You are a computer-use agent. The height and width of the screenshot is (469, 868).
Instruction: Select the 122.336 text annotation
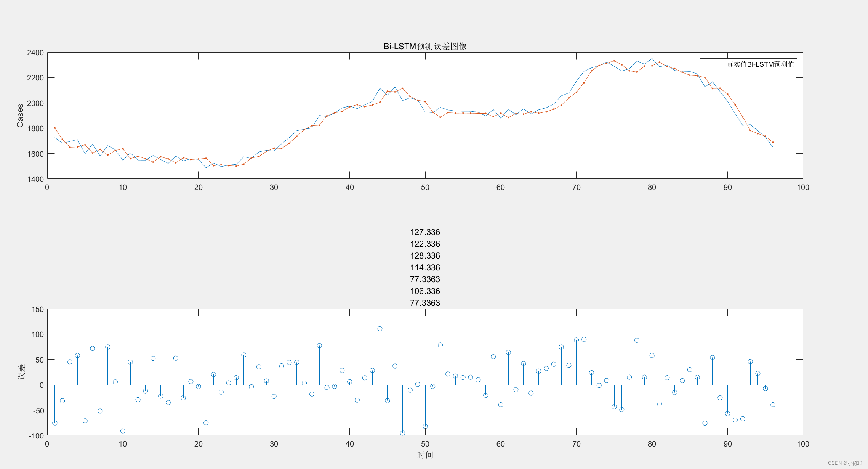(425, 244)
